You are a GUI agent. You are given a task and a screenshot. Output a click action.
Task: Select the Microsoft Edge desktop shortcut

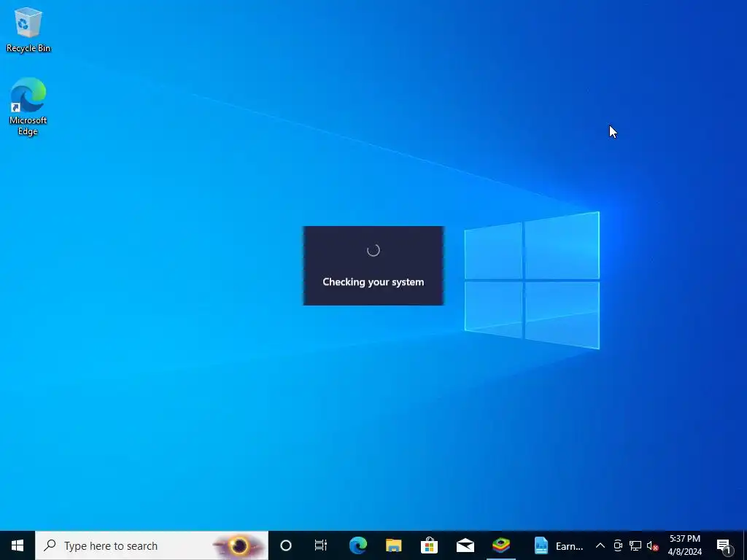[28, 106]
